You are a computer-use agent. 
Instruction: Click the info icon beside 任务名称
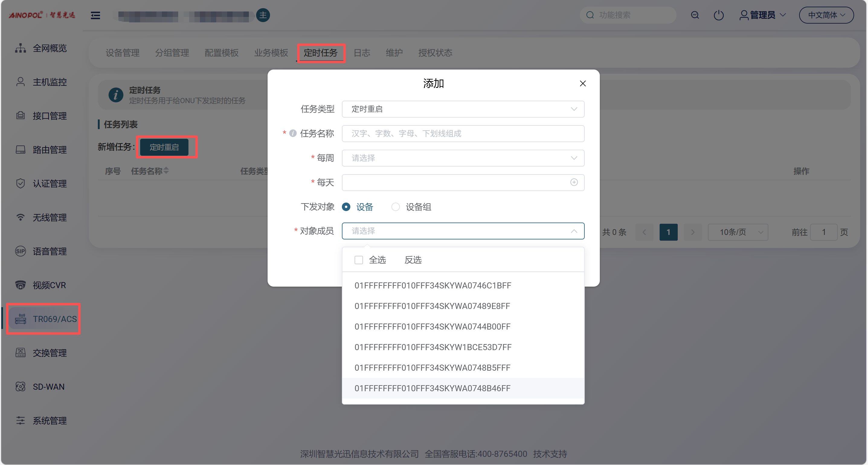click(293, 134)
